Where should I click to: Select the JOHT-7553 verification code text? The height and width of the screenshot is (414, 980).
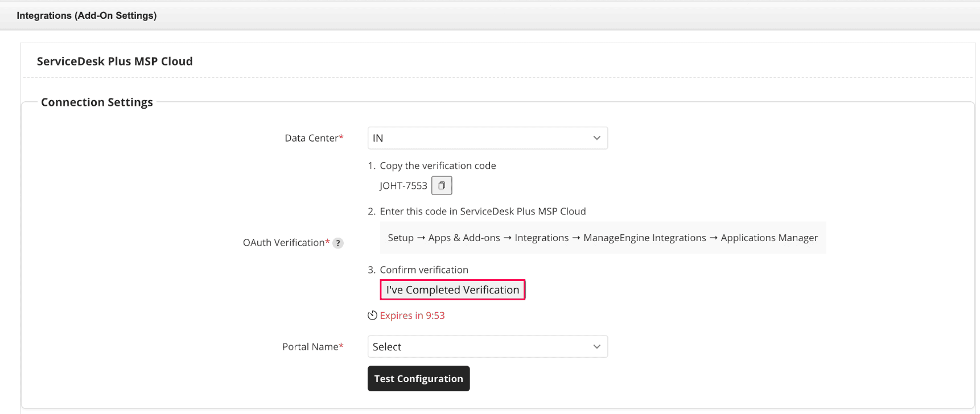[403, 186]
